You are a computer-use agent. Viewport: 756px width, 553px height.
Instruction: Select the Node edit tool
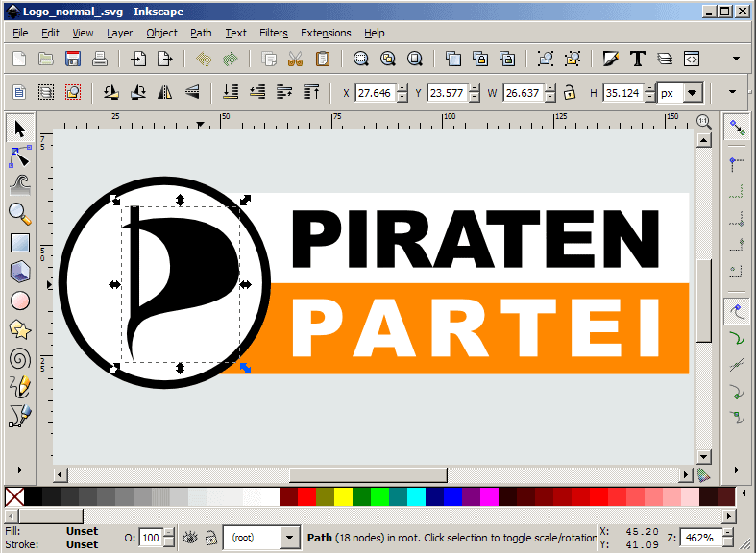20,156
